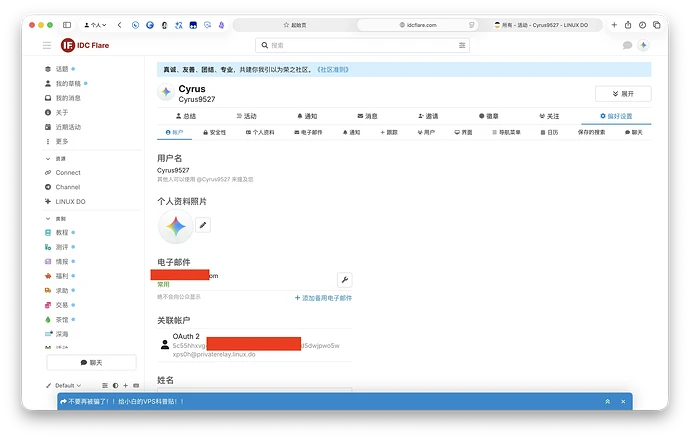Open the 求助 category
The image size is (690, 438).
pos(62,291)
